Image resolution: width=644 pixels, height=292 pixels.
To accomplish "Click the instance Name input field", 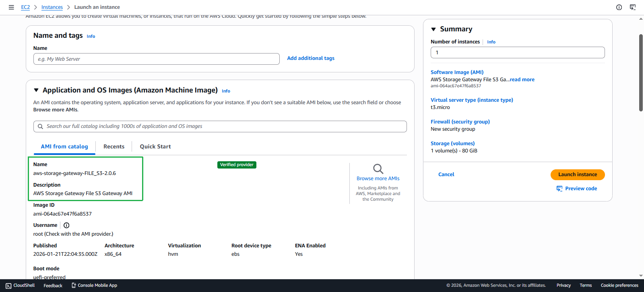I will coord(157,59).
